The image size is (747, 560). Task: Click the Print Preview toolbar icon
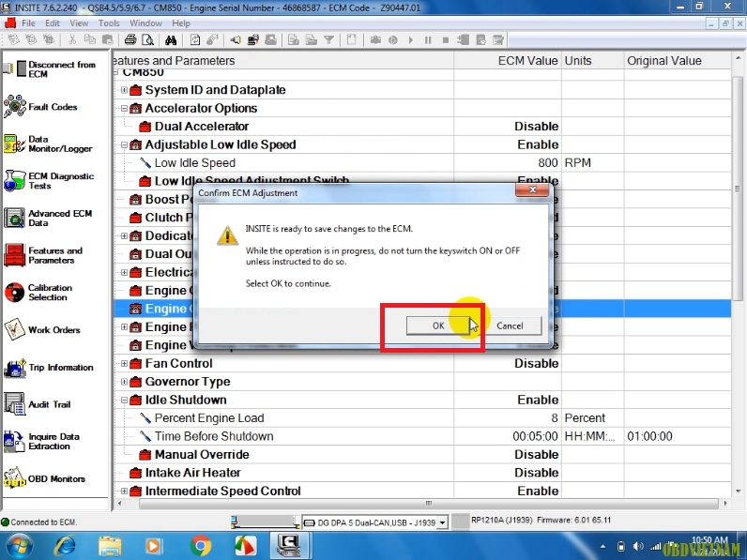(x=147, y=40)
